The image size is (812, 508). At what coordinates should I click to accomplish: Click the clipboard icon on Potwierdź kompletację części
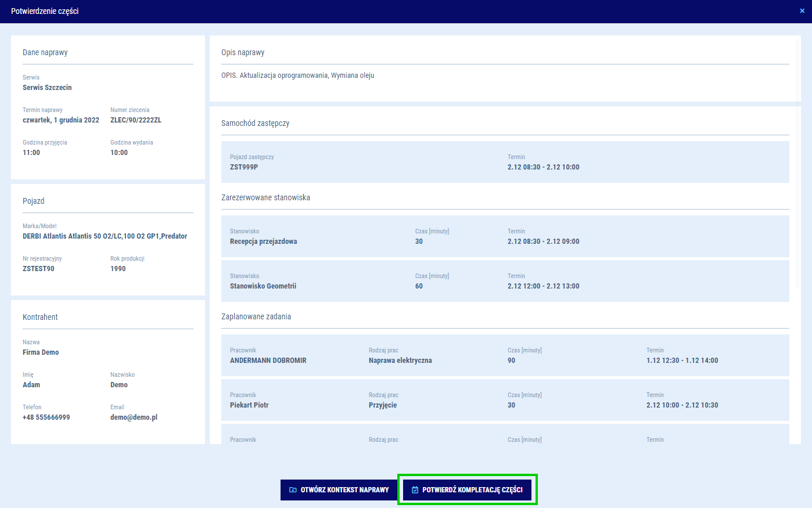(x=415, y=490)
